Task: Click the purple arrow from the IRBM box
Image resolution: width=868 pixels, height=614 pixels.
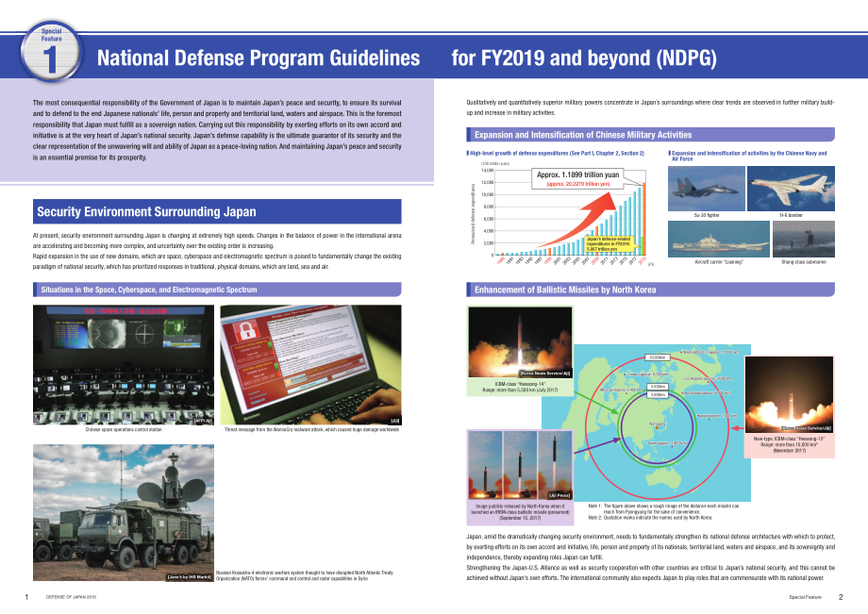Action: (x=598, y=446)
